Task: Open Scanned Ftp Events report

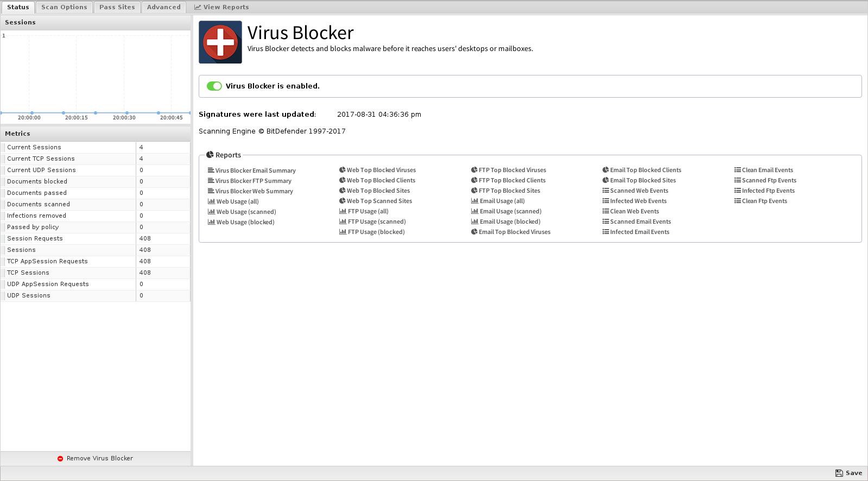Action: click(x=765, y=180)
